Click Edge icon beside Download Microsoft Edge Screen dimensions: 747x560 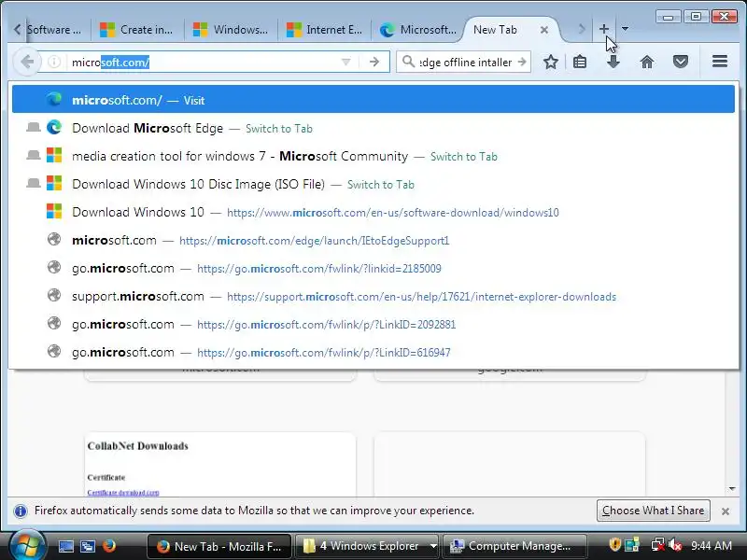pyautogui.click(x=54, y=127)
